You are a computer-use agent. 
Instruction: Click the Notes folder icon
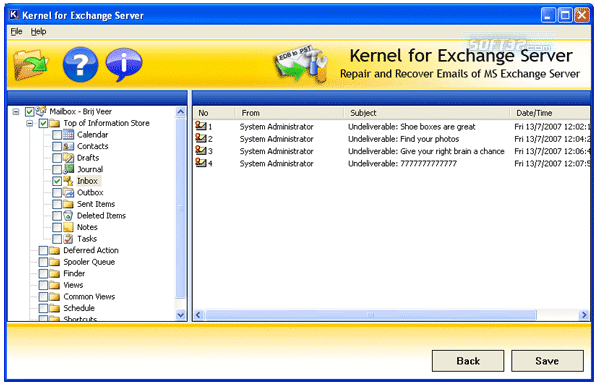click(x=68, y=227)
